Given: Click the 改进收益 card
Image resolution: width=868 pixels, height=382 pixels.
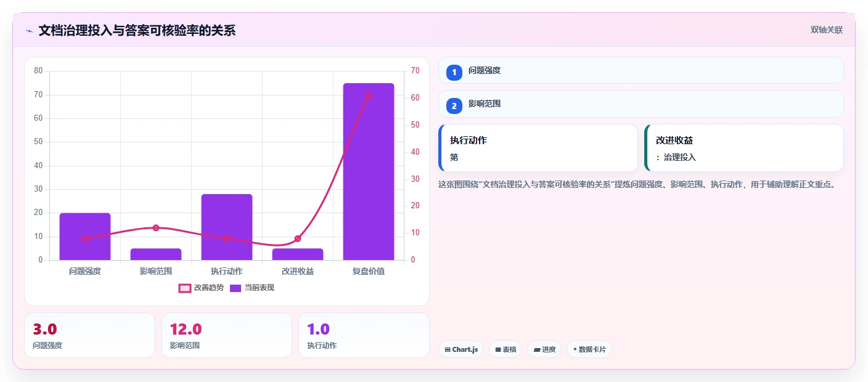Looking at the screenshot, I should point(743,148).
